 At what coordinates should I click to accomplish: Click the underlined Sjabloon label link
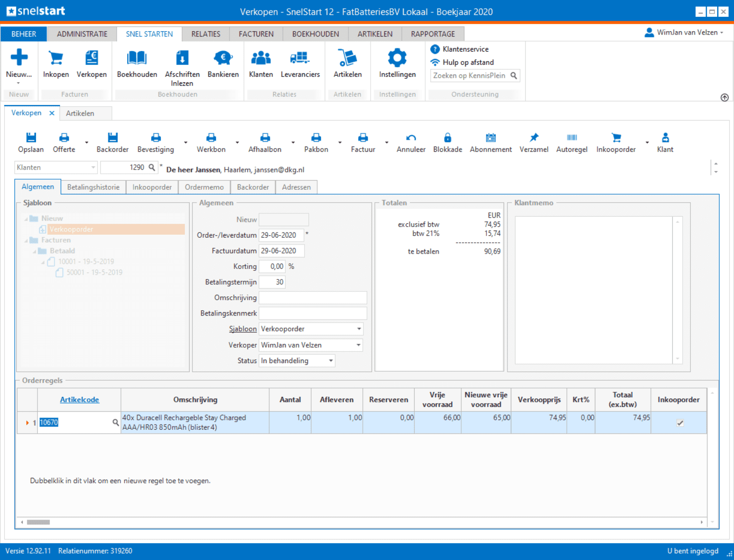tap(242, 329)
